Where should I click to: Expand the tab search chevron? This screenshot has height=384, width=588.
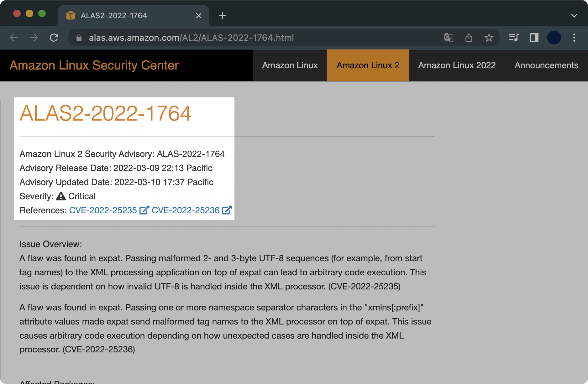(x=574, y=16)
